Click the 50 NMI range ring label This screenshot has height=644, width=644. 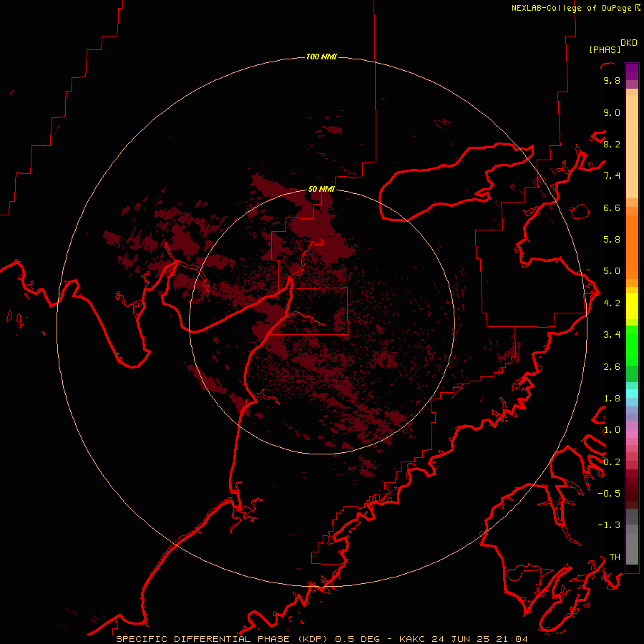(x=321, y=189)
